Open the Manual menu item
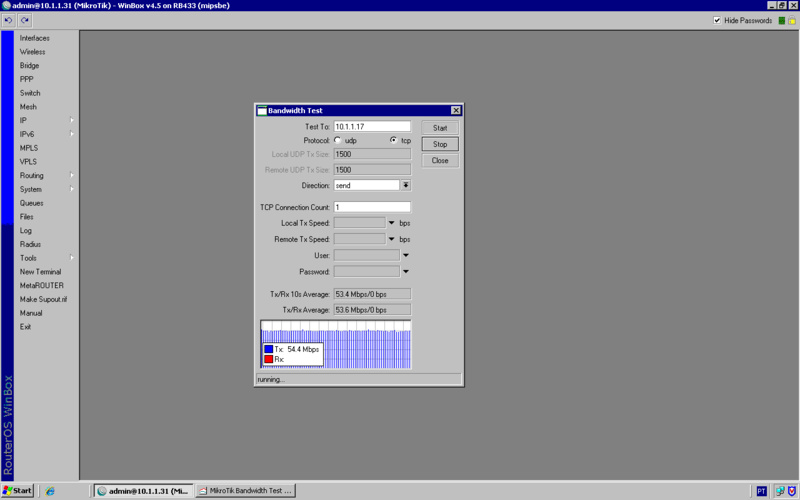 (31, 313)
